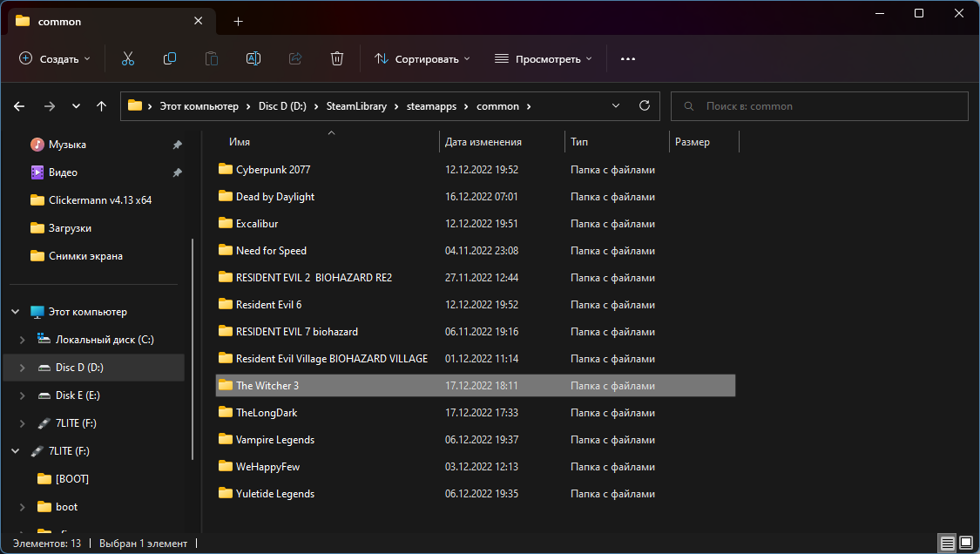Select the TheLongDark folder
980x554 pixels.
(x=476, y=413)
